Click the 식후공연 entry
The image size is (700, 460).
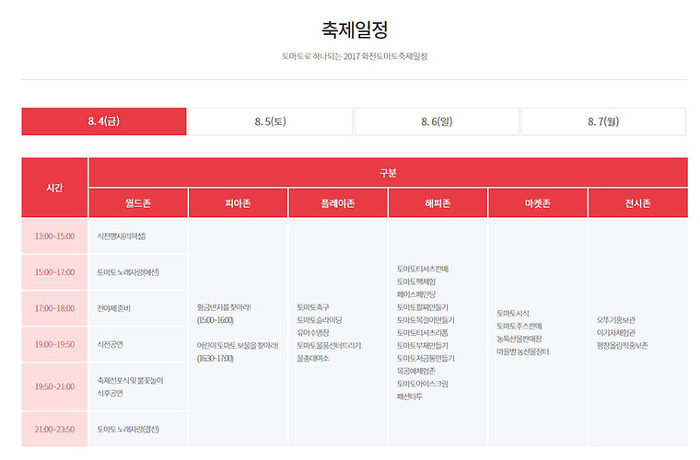[x=110, y=393]
